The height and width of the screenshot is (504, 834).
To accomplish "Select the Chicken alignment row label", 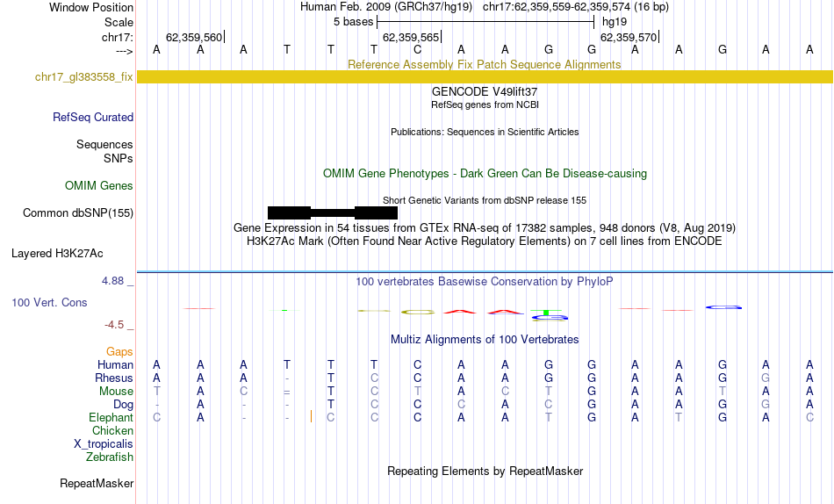I will (x=112, y=430).
